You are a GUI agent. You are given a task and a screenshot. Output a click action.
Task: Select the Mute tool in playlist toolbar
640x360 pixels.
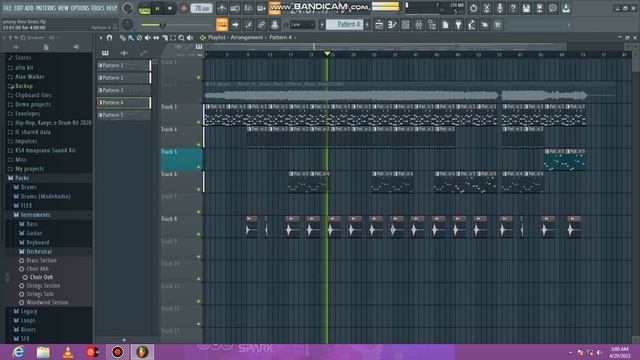point(148,38)
